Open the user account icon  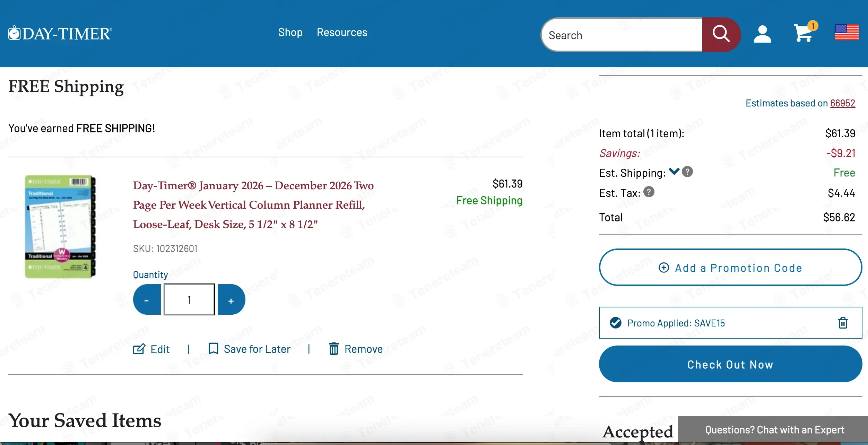click(762, 34)
